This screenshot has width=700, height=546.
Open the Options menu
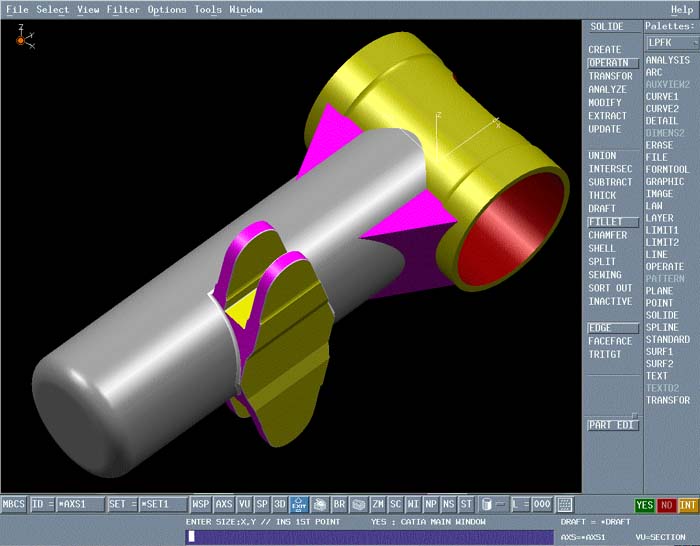[x=167, y=9]
